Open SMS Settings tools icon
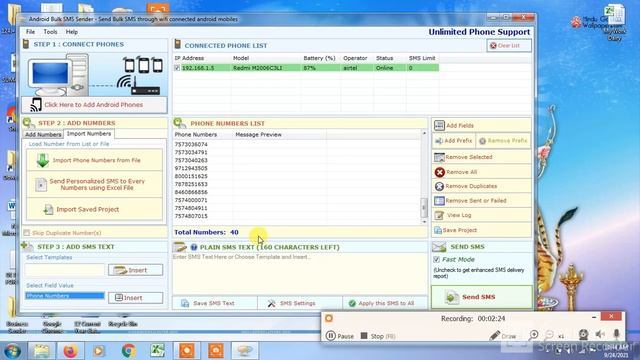640x360 pixels. pyautogui.click(x=271, y=303)
